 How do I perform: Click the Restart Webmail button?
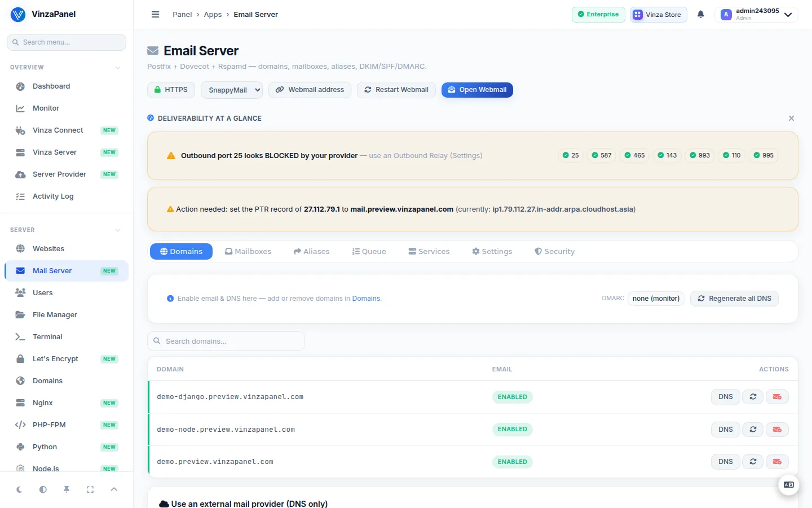396,90
